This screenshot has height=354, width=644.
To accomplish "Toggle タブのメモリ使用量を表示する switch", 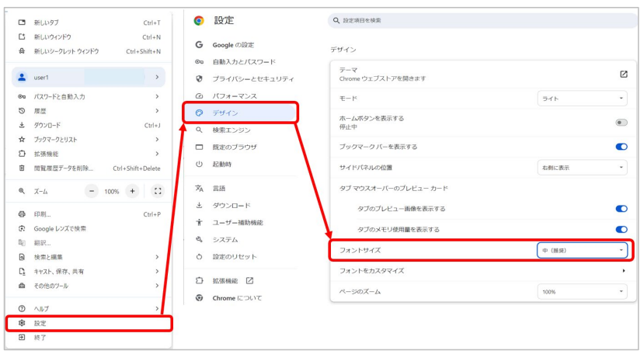I will point(621,229).
